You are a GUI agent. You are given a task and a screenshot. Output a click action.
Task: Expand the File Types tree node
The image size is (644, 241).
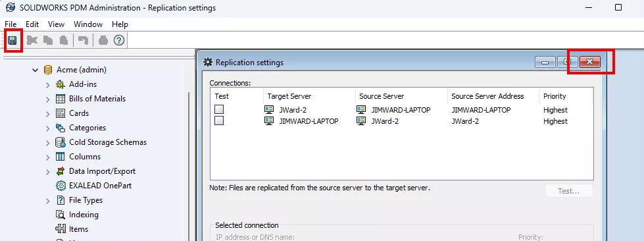point(47,201)
